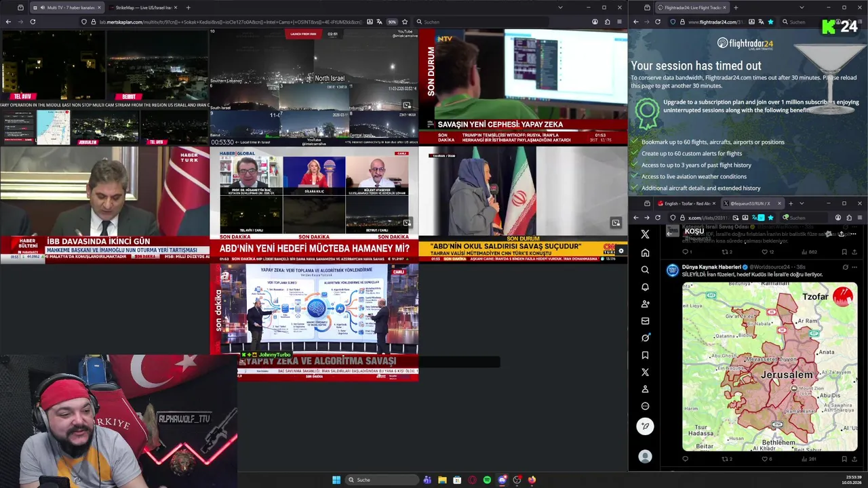Select the Haber Global Mücteba Hamaney stream
This screenshot has width=868, height=488.
coord(314,205)
